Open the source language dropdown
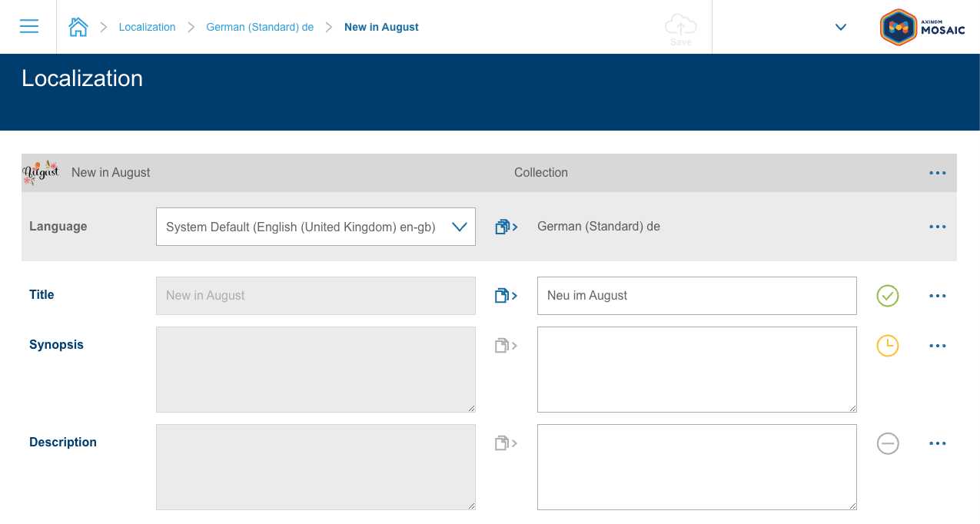 315,227
